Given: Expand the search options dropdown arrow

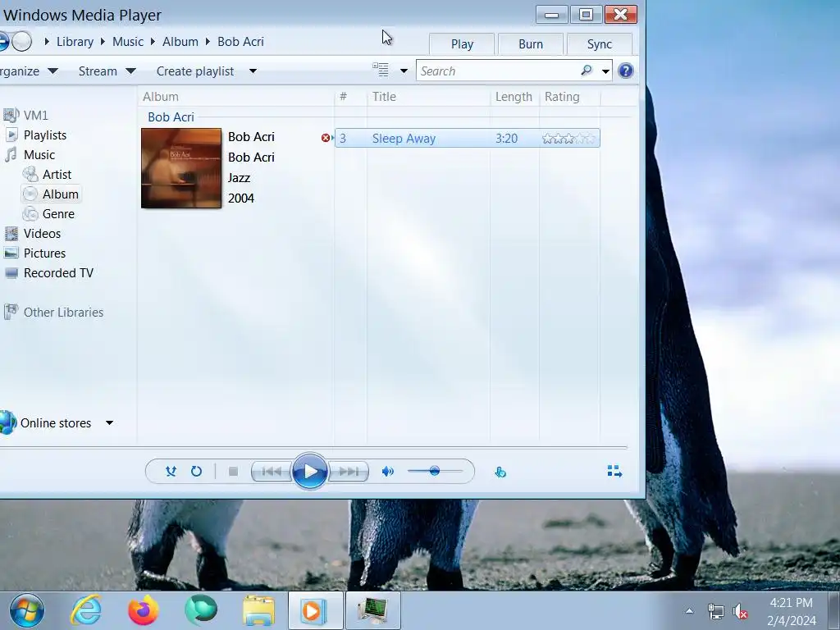Looking at the screenshot, I should coord(605,71).
